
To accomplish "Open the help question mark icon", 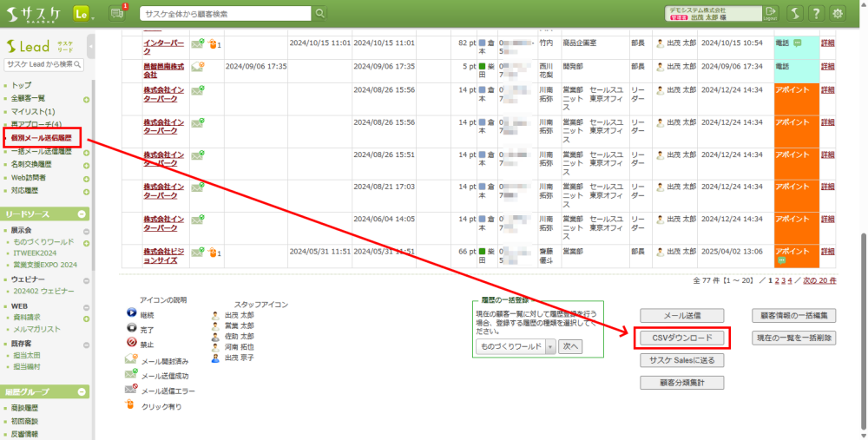I will pyautogui.click(x=816, y=13).
